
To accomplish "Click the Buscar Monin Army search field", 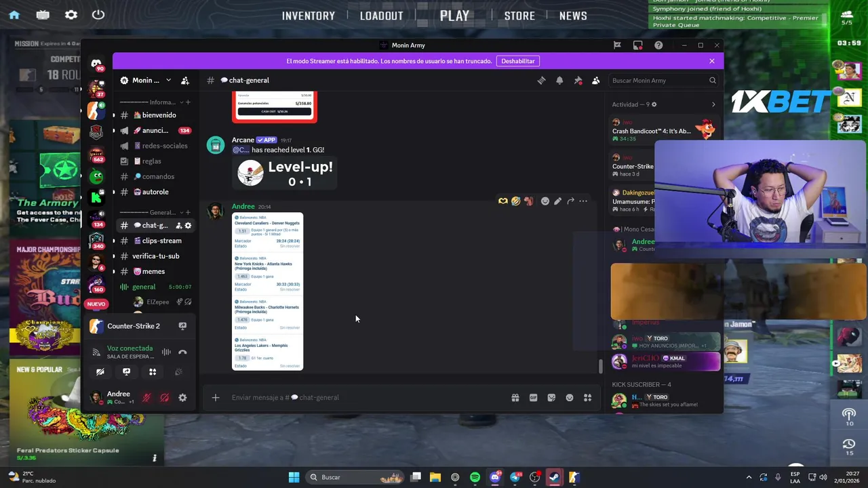I will [x=664, y=81].
